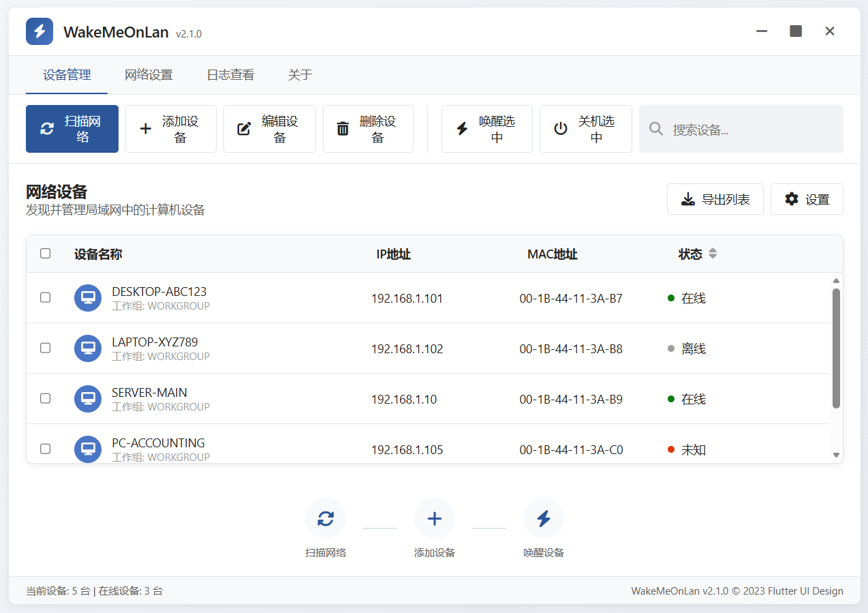
Task: Maximize the WakeMeOnLan window
Action: pos(796,31)
